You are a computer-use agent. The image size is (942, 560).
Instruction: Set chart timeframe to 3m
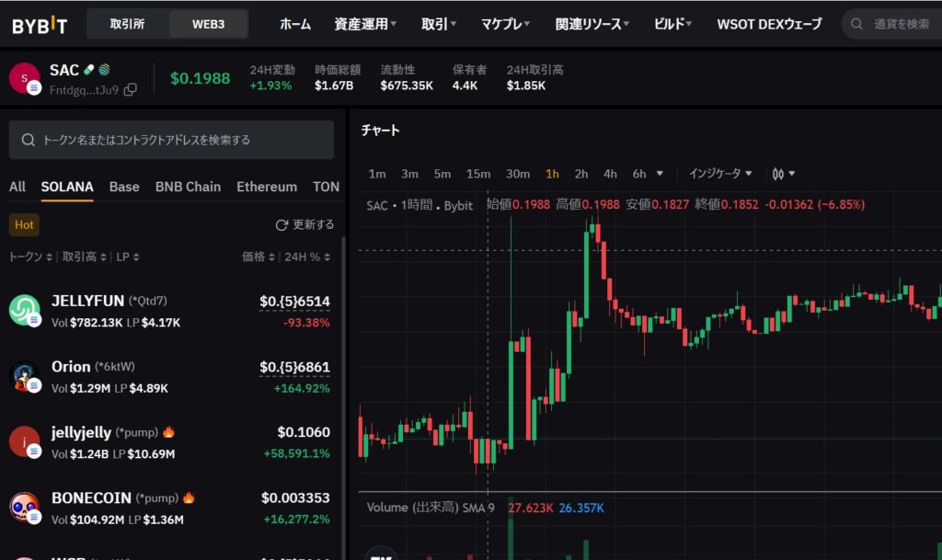(409, 174)
